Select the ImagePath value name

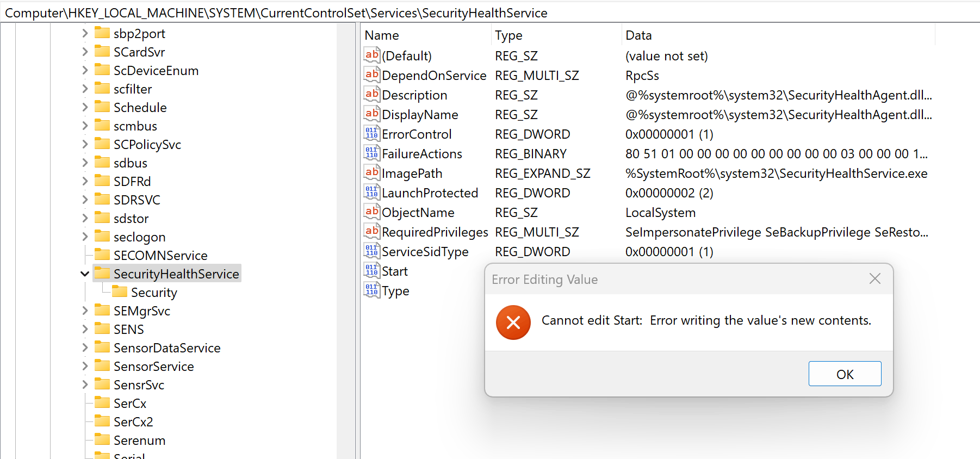[x=412, y=173]
